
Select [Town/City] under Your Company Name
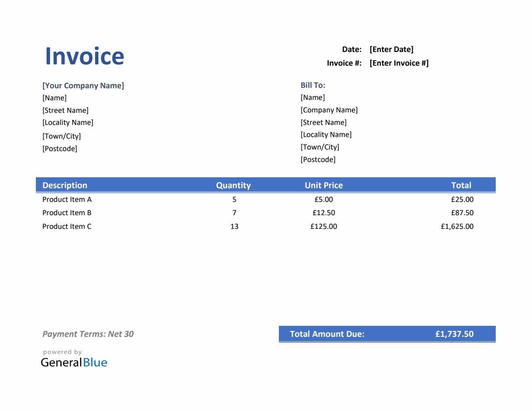pyautogui.click(x=62, y=136)
